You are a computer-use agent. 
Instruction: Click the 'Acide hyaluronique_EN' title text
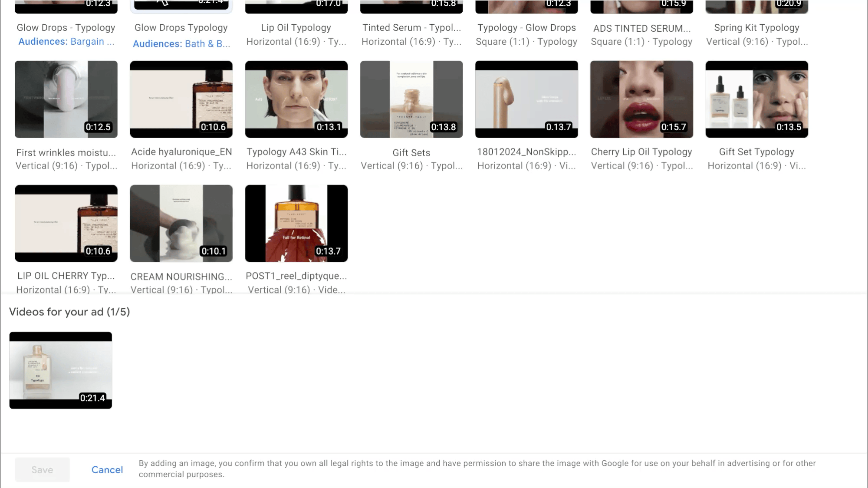[x=181, y=152]
